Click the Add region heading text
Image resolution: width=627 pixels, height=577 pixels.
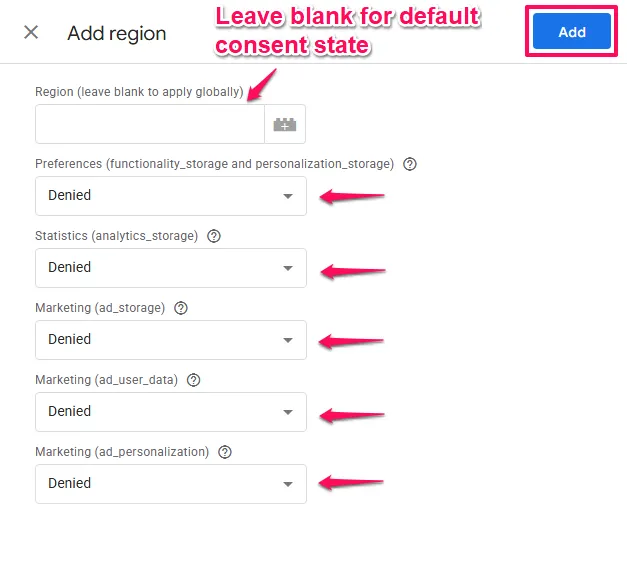[x=117, y=33]
